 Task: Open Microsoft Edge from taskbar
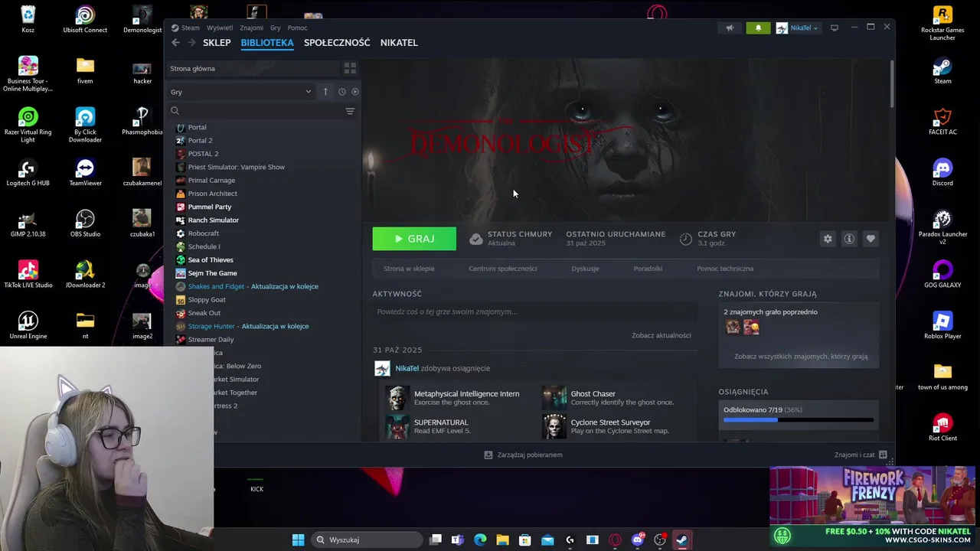pyautogui.click(x=480, y=540)
